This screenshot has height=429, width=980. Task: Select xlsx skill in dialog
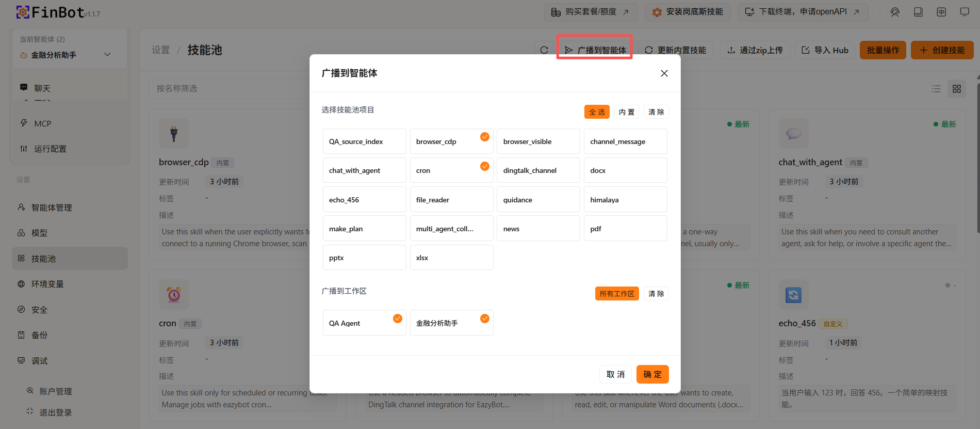click(451, 258)
